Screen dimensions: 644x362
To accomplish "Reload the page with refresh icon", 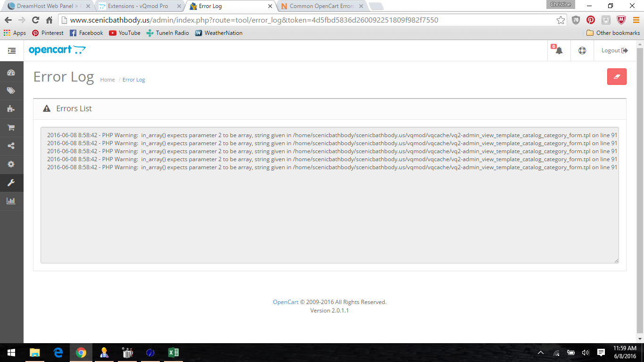I will click(35, 20).
